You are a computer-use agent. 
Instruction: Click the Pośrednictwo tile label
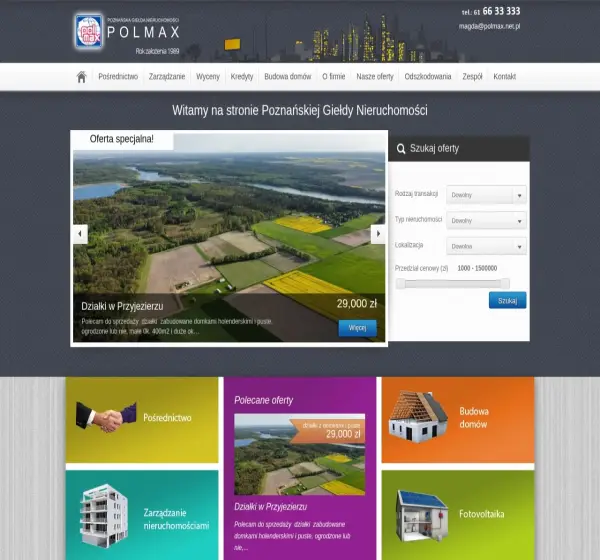167,418
